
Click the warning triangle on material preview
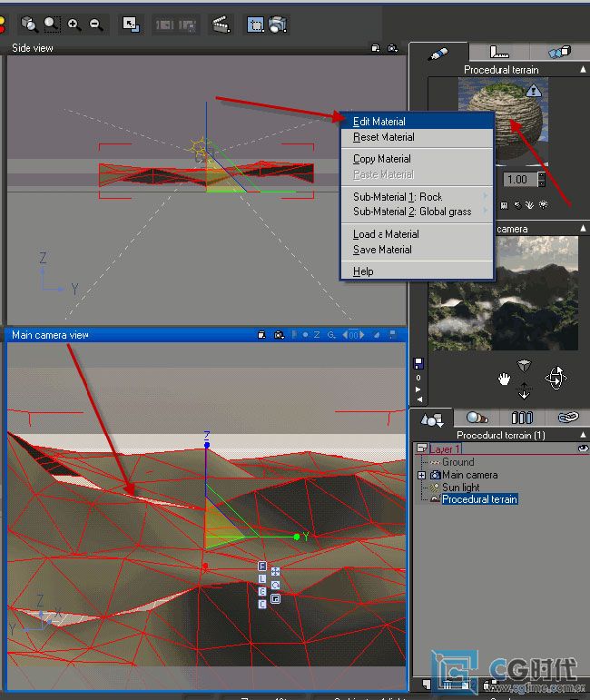pos(534,92)
